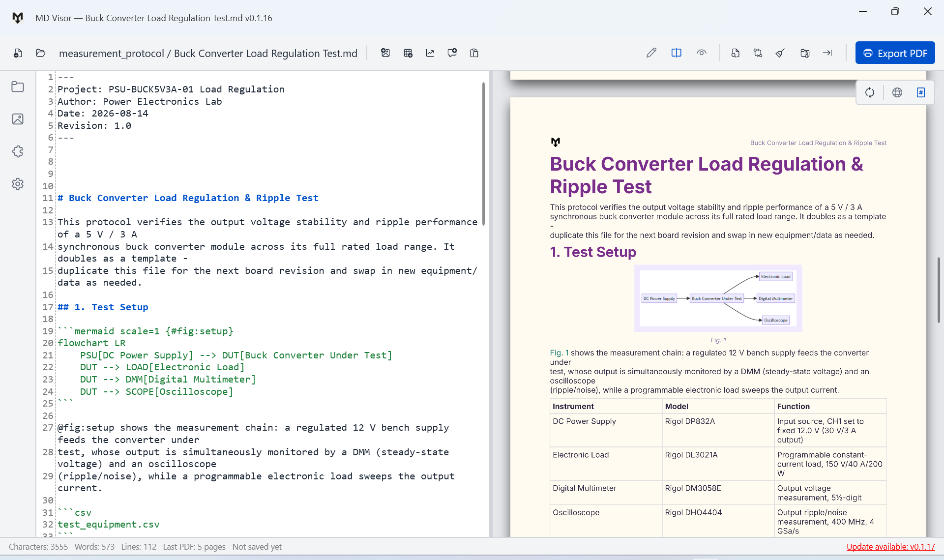Click the '```mermaid scale=1 {#fig:setup}' line
The image size is (944, 560).
146,331
